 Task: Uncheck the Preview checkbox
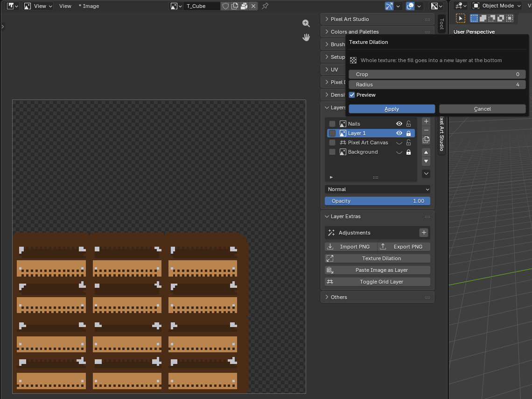click(352, 95)
